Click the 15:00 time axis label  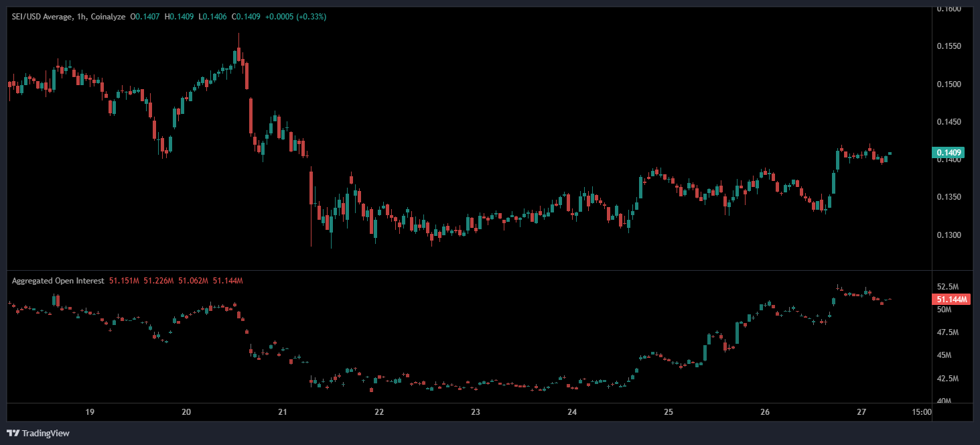(x=922, y=411)
